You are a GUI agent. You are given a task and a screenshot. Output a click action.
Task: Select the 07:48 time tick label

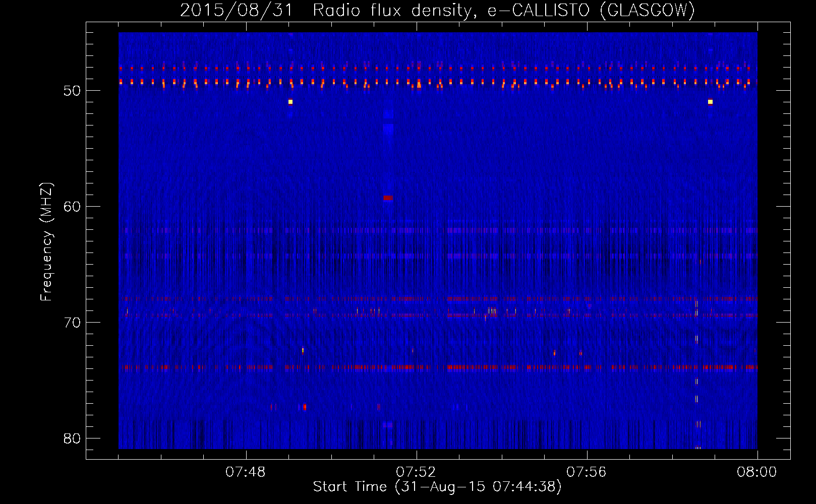click(246, 472)
